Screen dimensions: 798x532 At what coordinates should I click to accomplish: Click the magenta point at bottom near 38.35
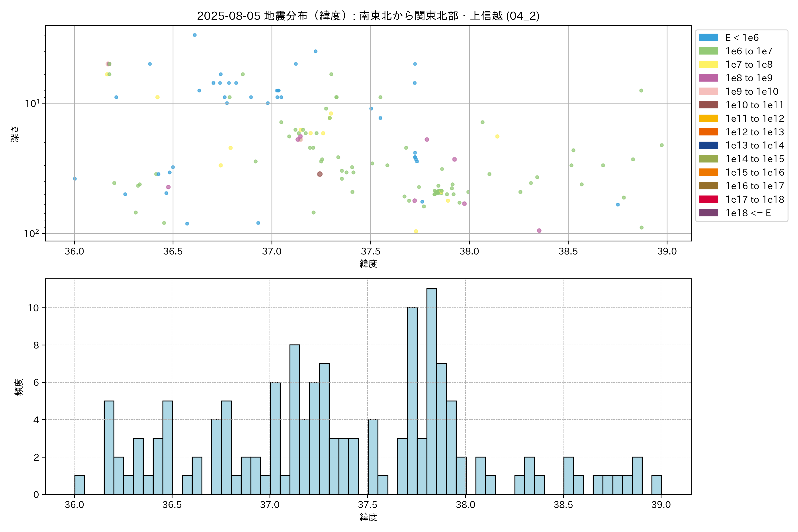coord(539,231)
